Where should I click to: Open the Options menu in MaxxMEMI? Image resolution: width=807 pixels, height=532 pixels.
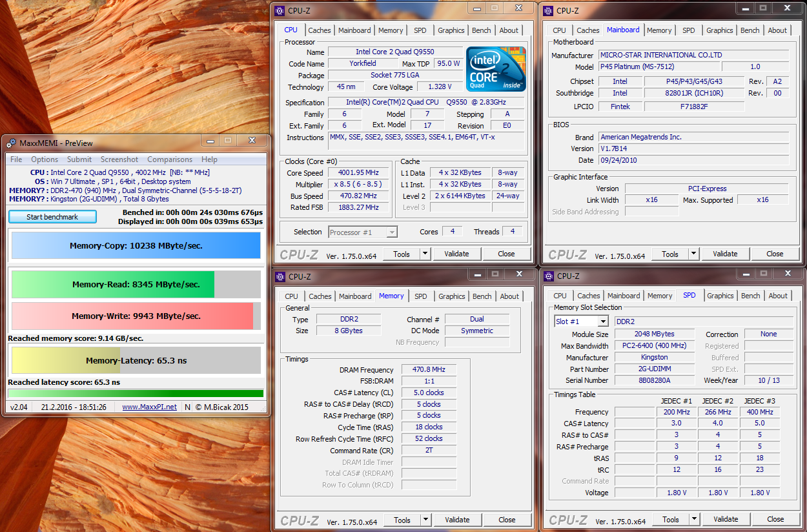coord(45,159)
